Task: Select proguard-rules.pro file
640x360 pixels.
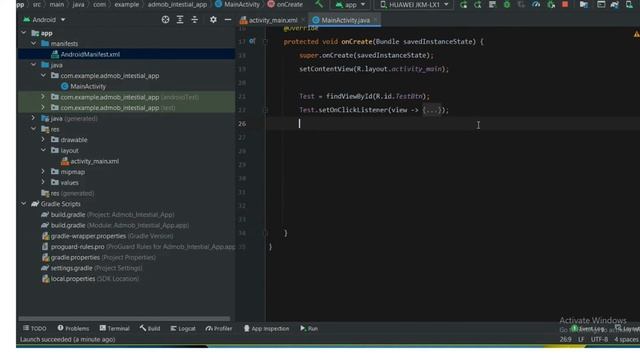Action: [138, 247]
